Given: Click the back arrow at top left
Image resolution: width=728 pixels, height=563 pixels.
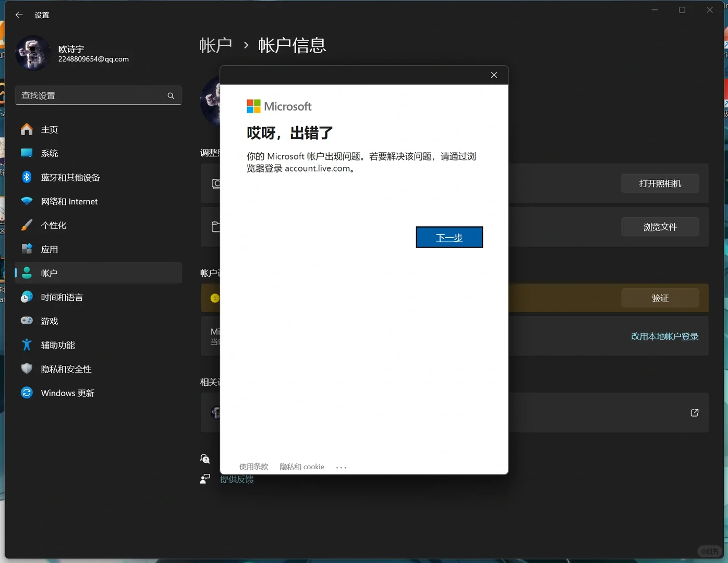Looking at the screenshot, I should pyautogui.click(x=19, y=15).
